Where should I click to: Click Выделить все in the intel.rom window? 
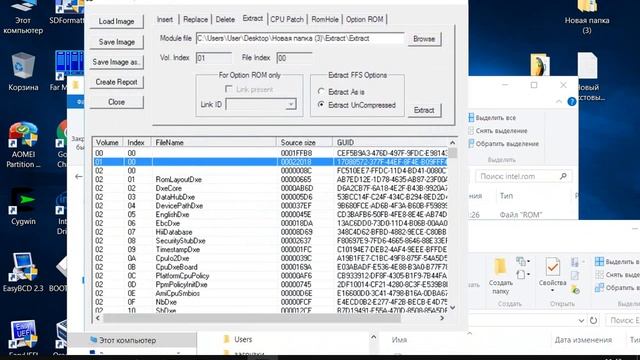point(492,118)
